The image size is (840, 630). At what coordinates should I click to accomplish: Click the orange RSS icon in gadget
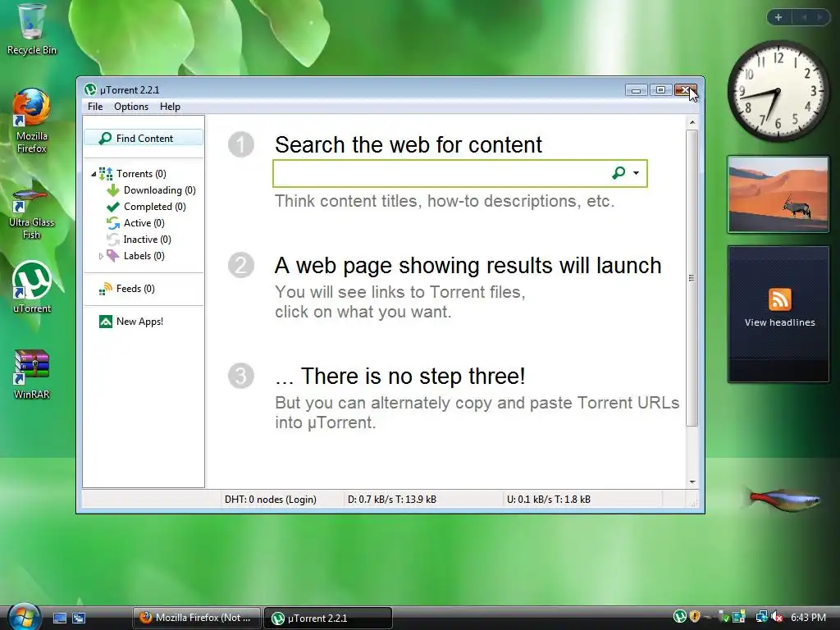click(x=779, y=299)
